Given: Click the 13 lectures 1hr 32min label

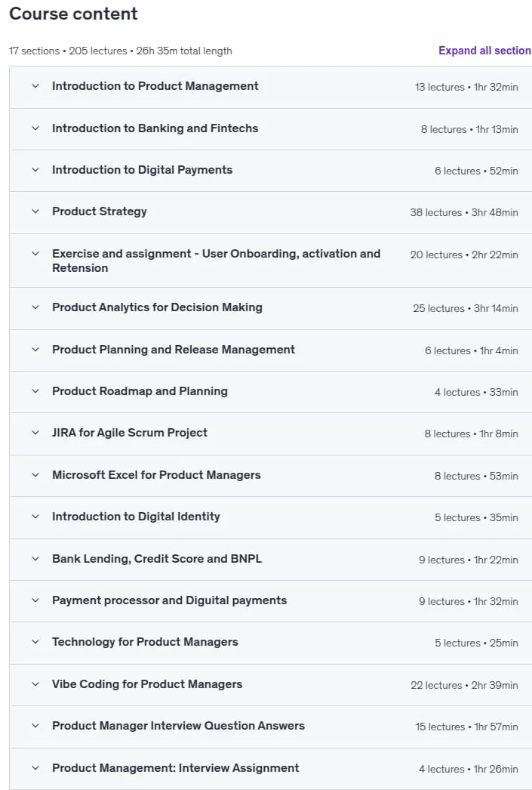Looking at the screenshot, I should click(x=466, y=87).
